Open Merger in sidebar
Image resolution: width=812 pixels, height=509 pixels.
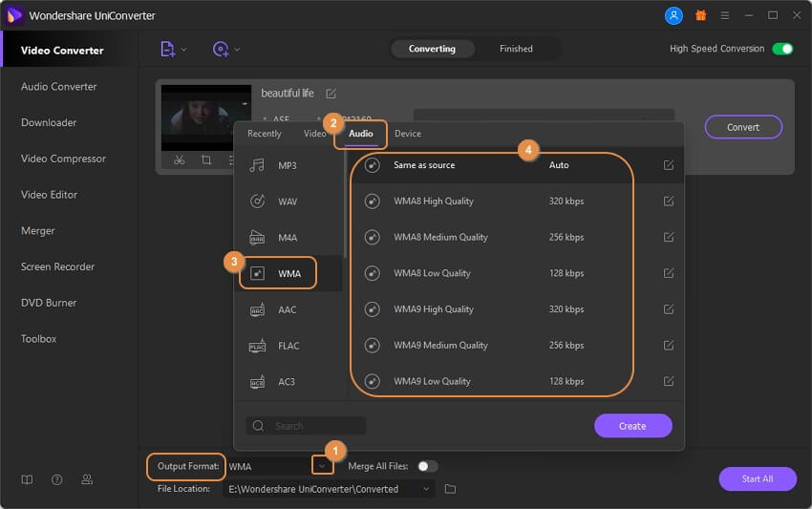click(x=38, y=231)
